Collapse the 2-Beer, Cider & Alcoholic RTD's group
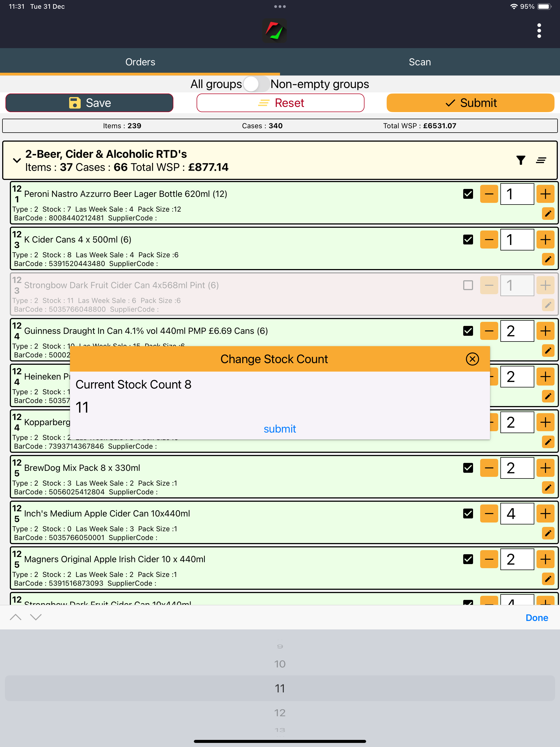560x747 pixels. pyautogui.click(x=17, y=161)
